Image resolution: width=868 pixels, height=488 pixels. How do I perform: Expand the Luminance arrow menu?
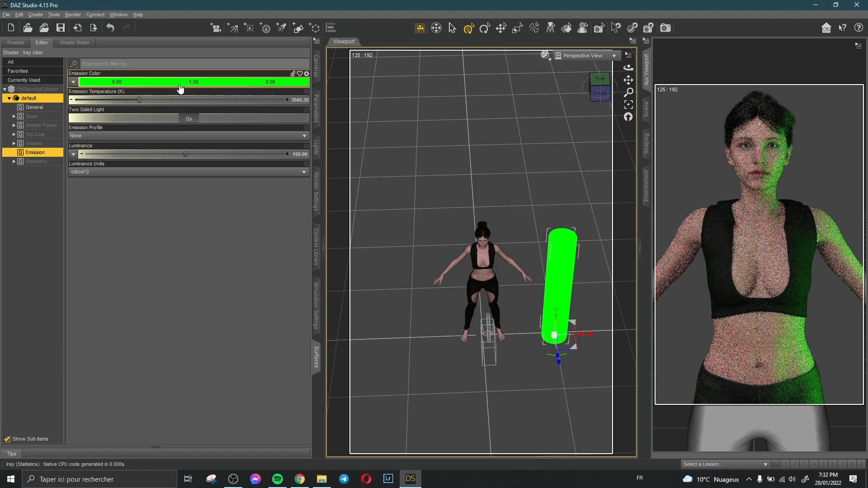73,155
